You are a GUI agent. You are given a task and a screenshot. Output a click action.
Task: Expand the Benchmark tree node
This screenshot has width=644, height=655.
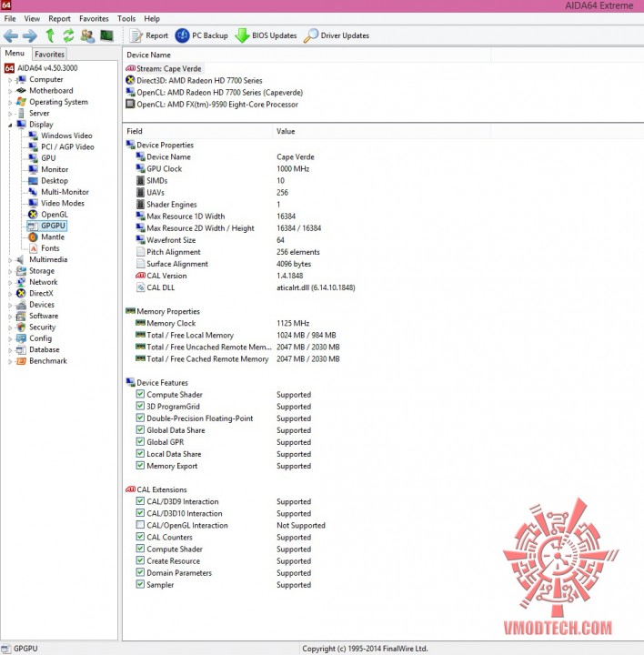(x=10, y=361)
